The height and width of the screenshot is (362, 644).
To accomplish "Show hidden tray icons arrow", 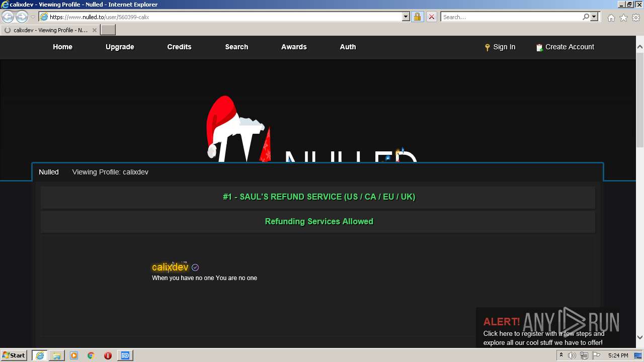I will click(x=561, y=355).
